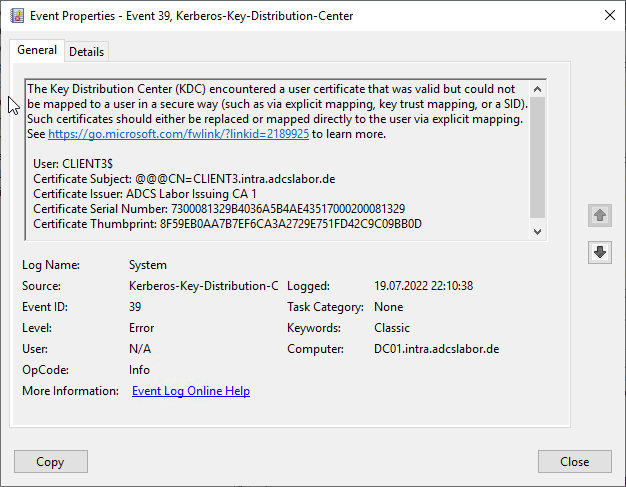The width and height of the screenshot is (626, 487).
Task: Click the description scrollbar up arrow
Action: [x=538, y=88]
